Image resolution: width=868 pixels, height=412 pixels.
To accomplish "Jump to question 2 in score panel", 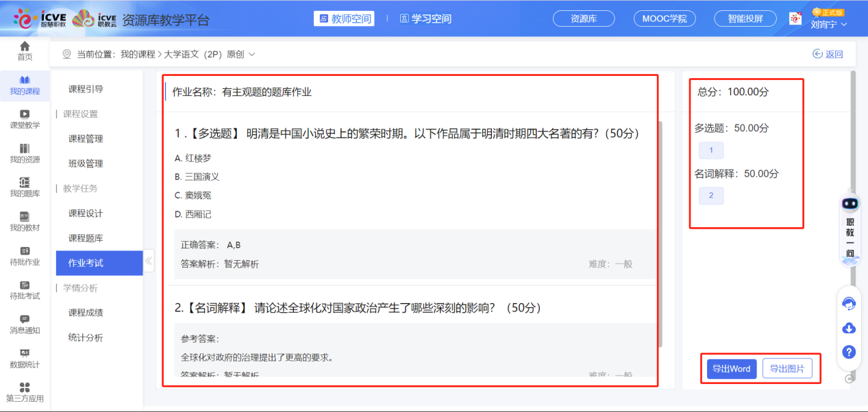I will (x=710, y=196).
